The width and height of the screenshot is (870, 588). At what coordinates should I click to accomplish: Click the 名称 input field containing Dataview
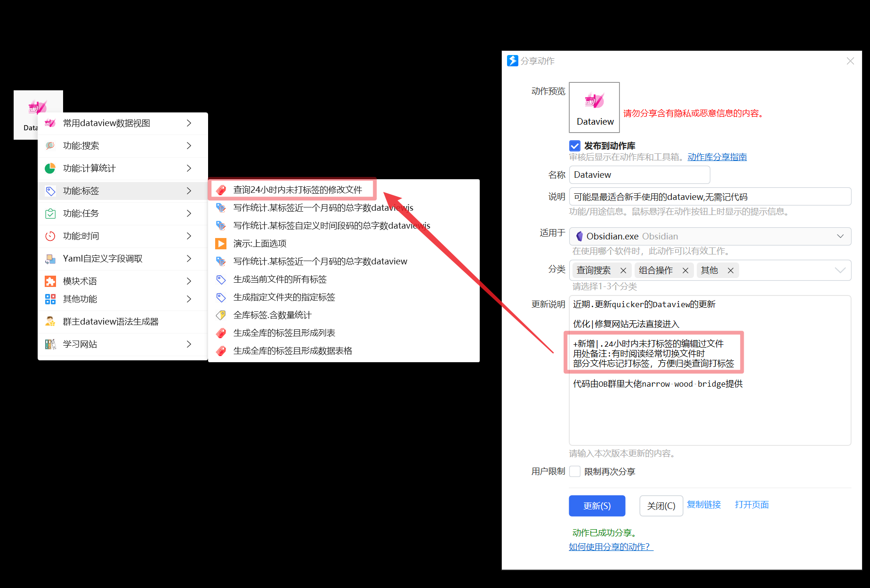[x=639, y=175]
